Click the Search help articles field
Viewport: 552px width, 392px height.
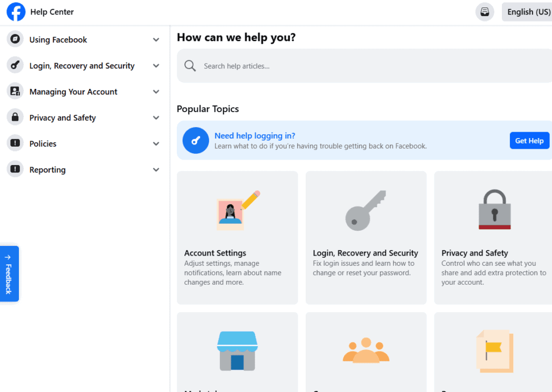coord(364,66)
